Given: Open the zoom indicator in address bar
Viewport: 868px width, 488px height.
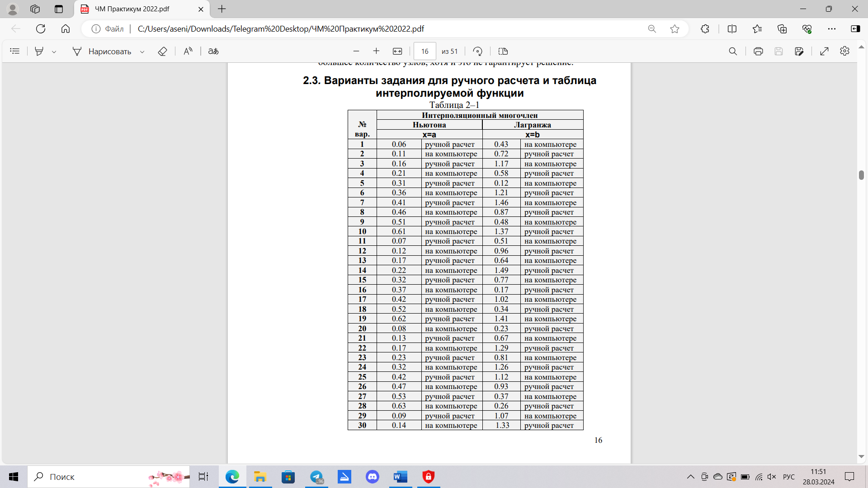Looking at the screenshot, I should (x=652, y=28).
